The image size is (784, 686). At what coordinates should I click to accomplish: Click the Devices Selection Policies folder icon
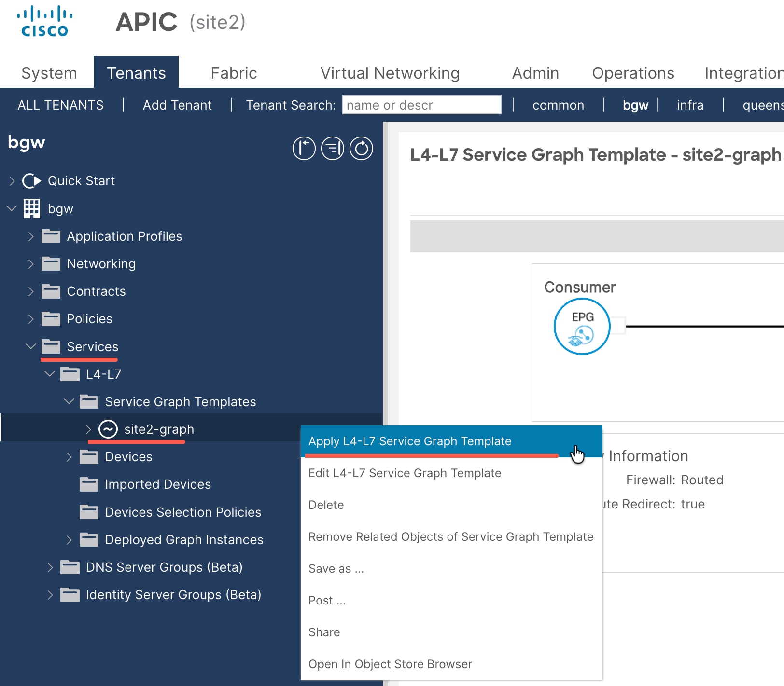pos(89,512)
